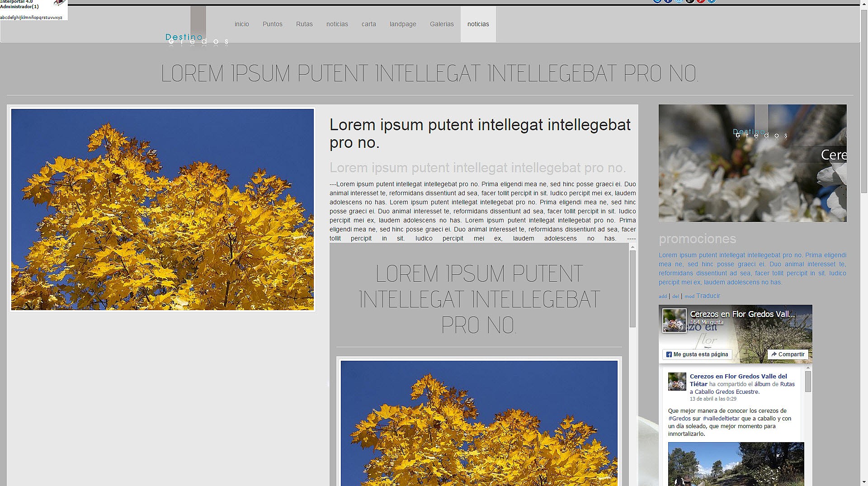Go to the Rutas menu item
The width and height of the screenshot is (868, 486).
(304, 24)
